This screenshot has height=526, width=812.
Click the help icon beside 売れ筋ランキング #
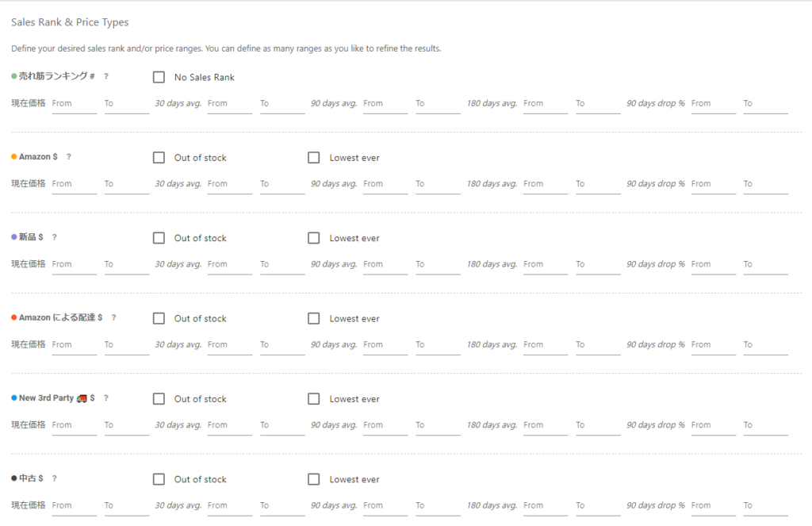coord(105,77)
